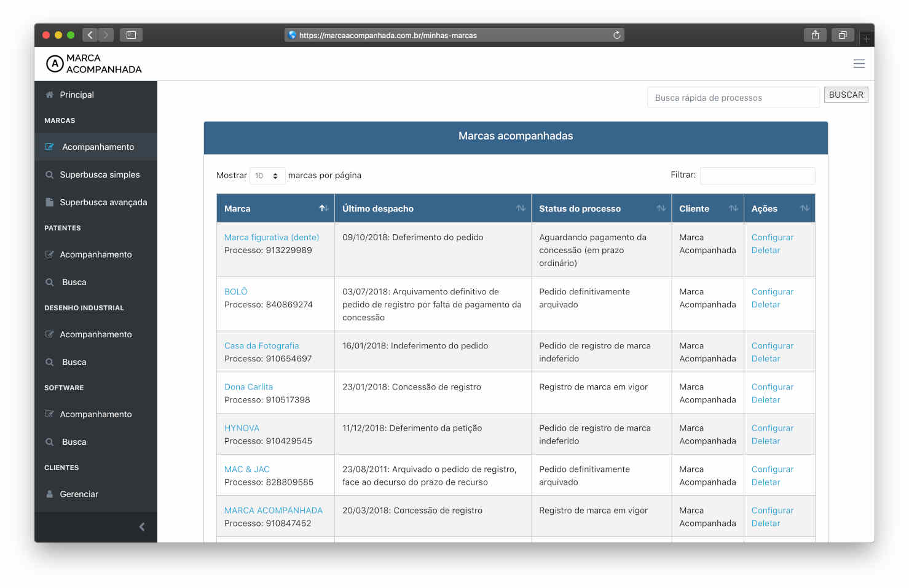Image resolution: width=909 pixels, height=588 pixels.
Task: Click the document icon beside Superbusca avançada
Action: point(49,202)
